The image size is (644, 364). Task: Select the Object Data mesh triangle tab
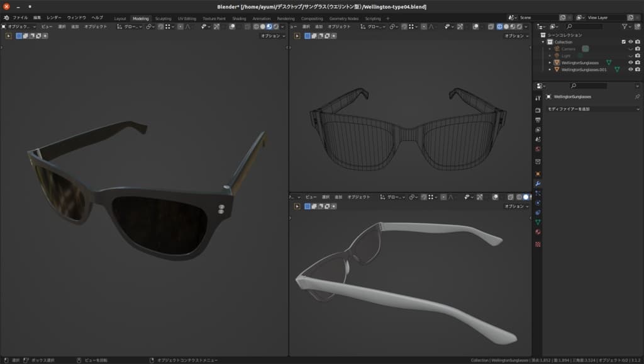[538, 222]
